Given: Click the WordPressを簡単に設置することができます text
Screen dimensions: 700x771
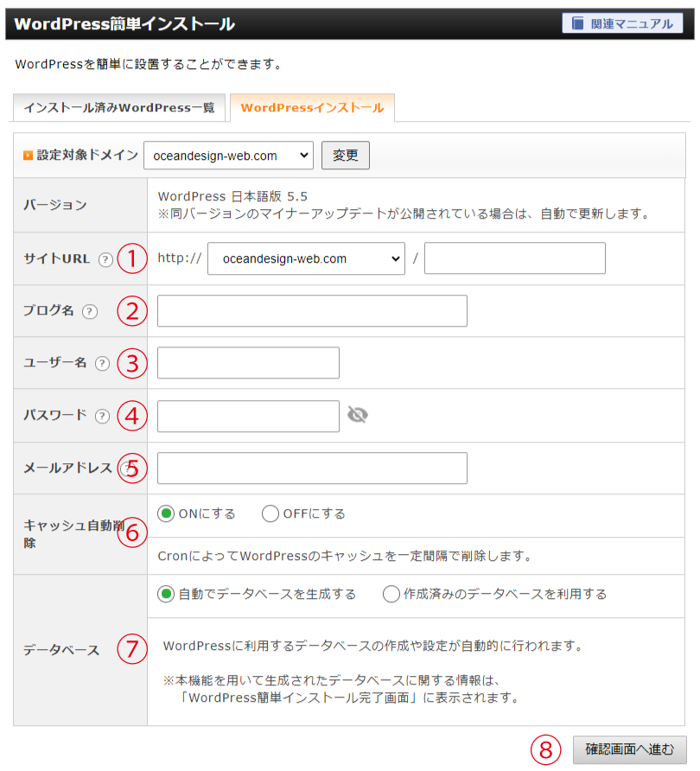Looking at the screenshot, I should (x=150, y=64).
